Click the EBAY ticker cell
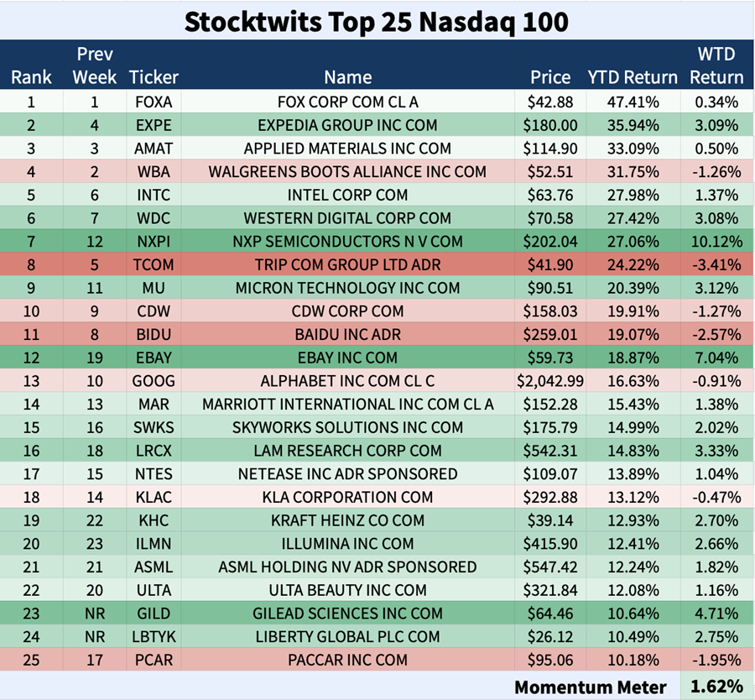This screenshot has height=700, width=755. [x=154, y=358]
